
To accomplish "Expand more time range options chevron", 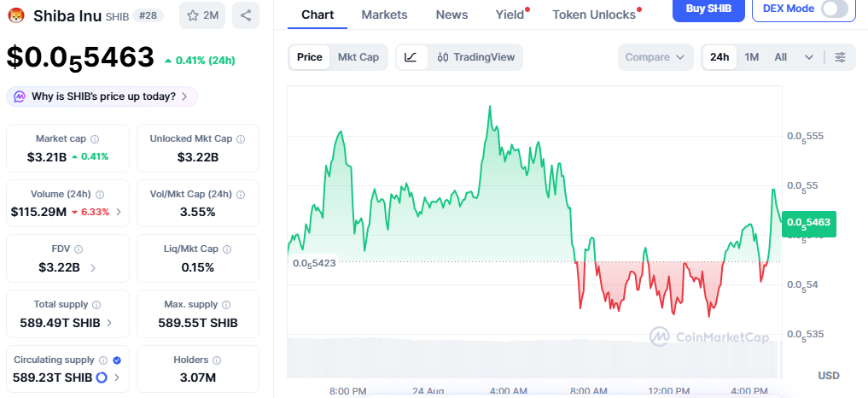I will [809, 57].
